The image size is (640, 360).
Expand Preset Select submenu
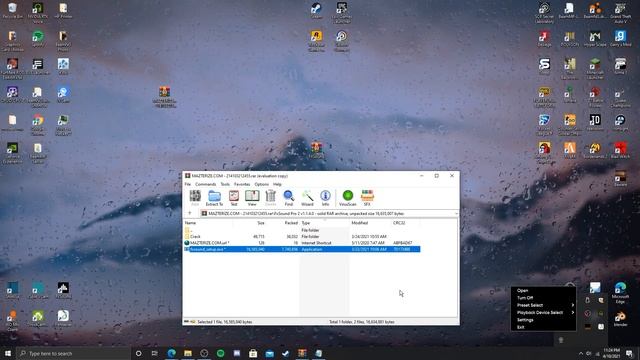[543, 305]
